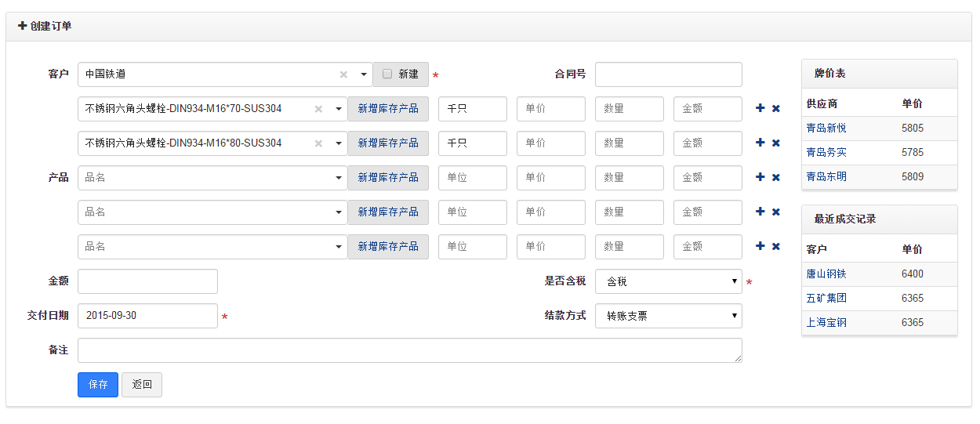
Task: Click 新增库存产品 on first product row
Action: tap(388, 109)
